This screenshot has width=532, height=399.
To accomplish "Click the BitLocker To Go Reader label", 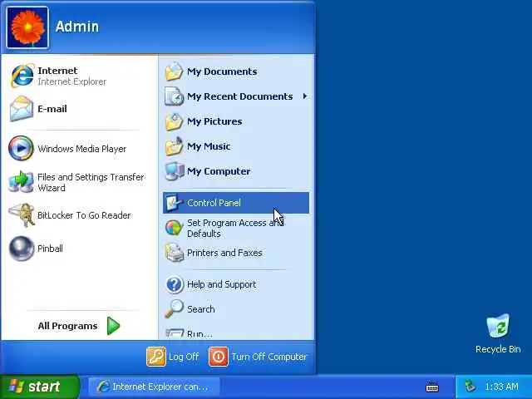I will pyautogui.click(x=84, y=215).
